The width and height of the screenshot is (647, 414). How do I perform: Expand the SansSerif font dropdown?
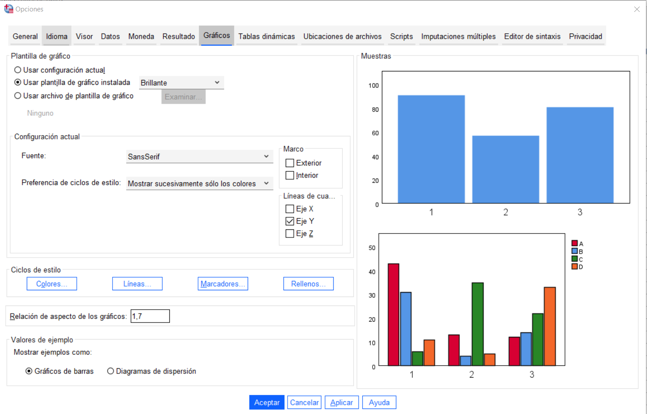(199, 157)
